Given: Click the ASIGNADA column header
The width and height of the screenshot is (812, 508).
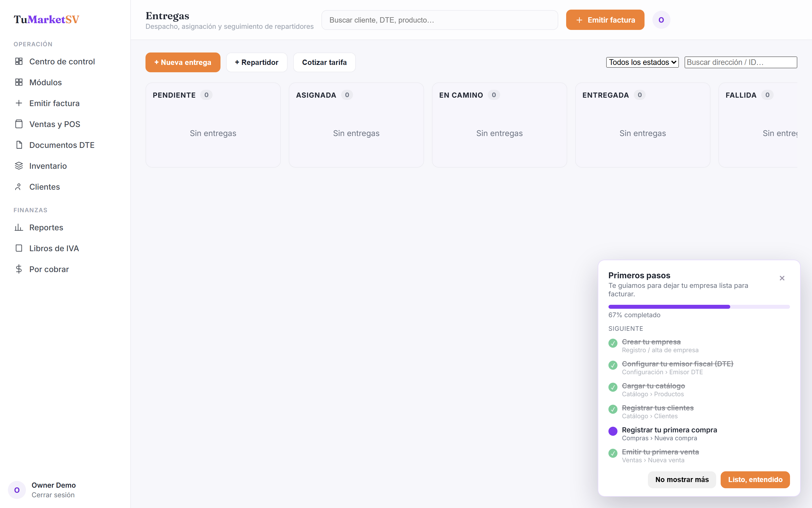Looking at the screenshot, I should [316, 95].
